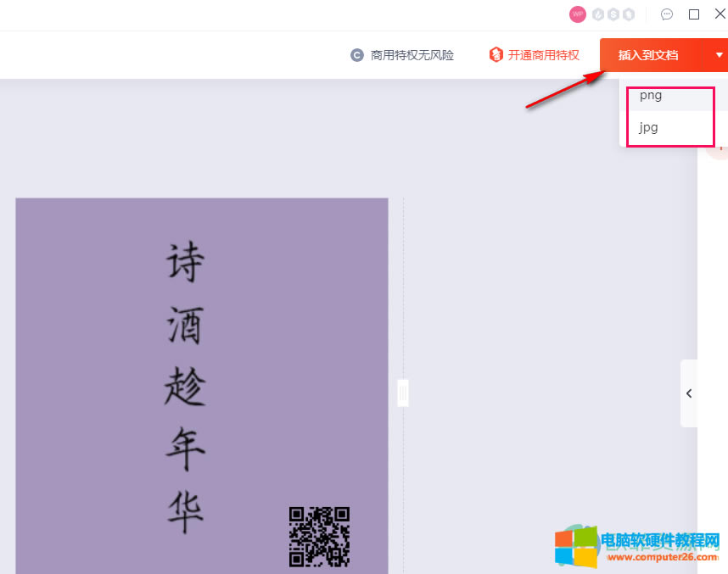Select png from the export format menu
This screenshot has width=728, height=574.
tap(651, 96)
